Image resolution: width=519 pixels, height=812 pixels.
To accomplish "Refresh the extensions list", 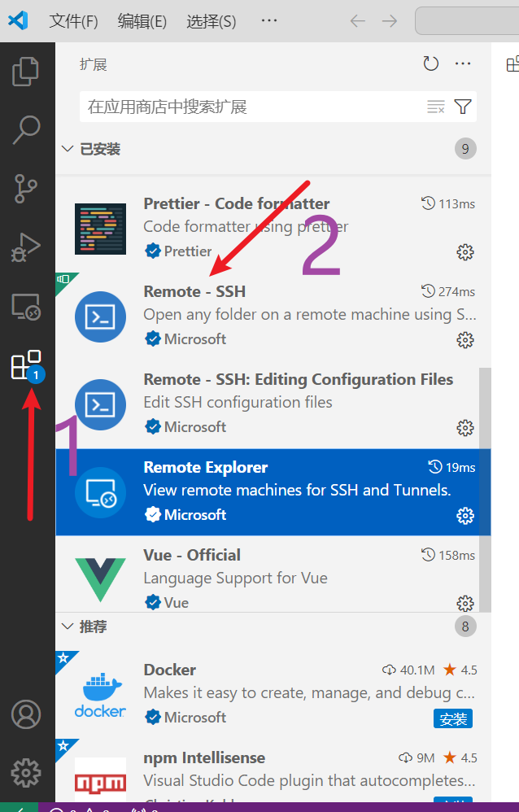I will pyautogui.click(x=431, y=63).
